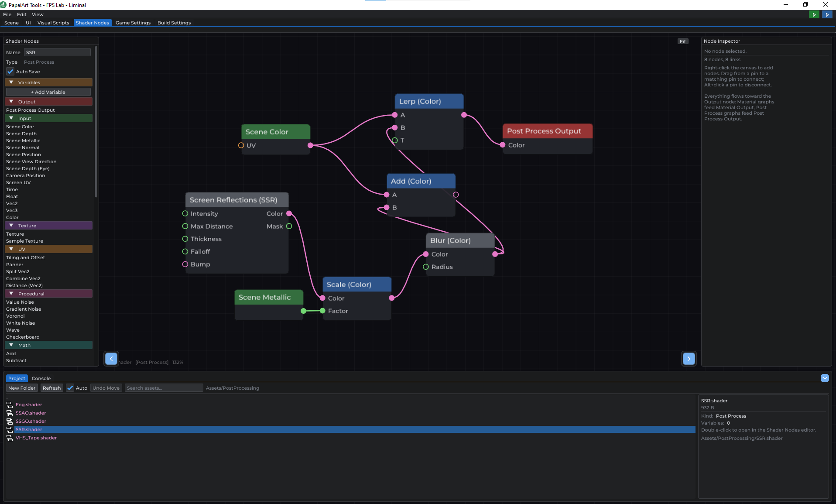Collapse the Input section
Screen dimensions: 836x504
[48, 118]
